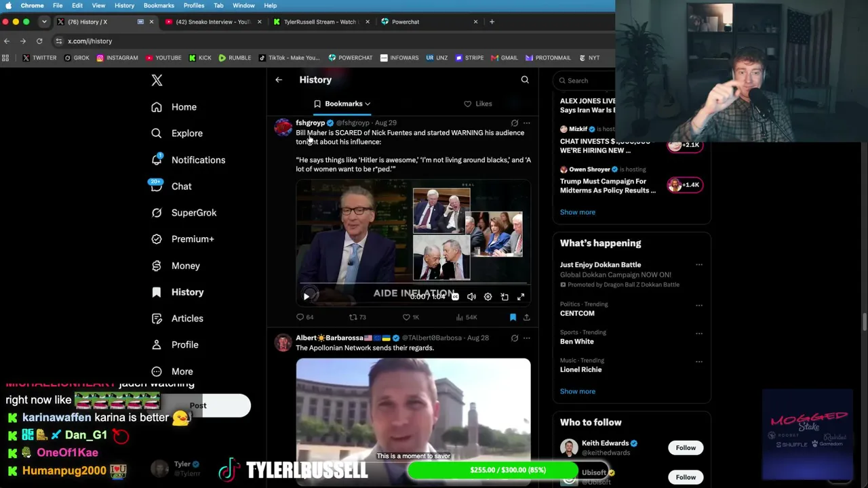Open the INFOWARS bookmark
The height and width of the screenshot is (488, 868).
tap(399, 58)
